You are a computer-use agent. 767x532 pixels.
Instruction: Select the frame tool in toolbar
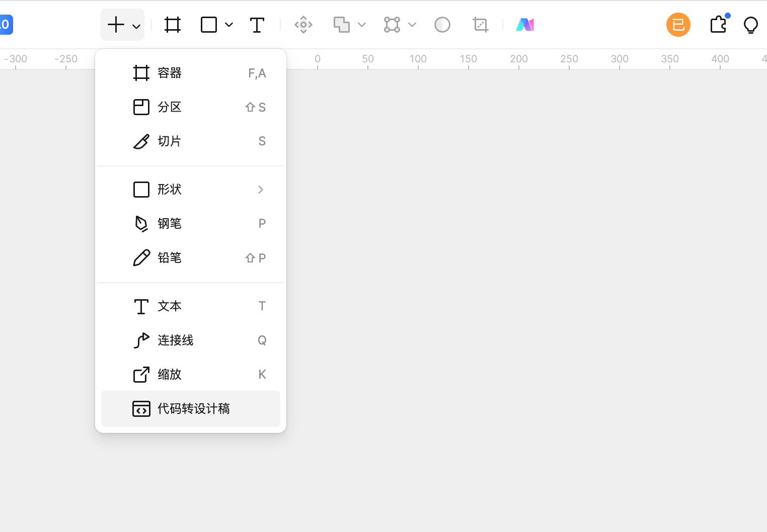pos(172,25)
